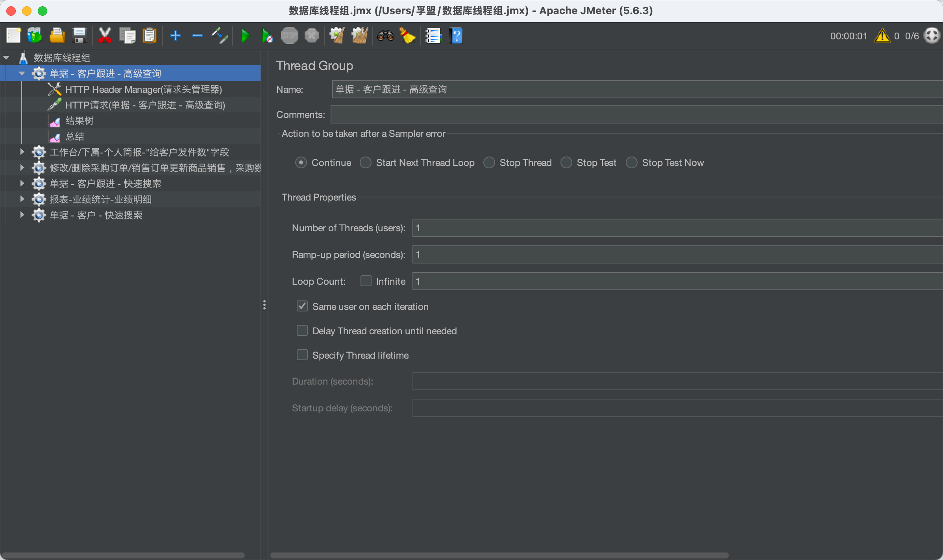Click Start no pauses toolbar icon
Image resolution: width=943 pixels, height=560 pixels.
point(267,36)
